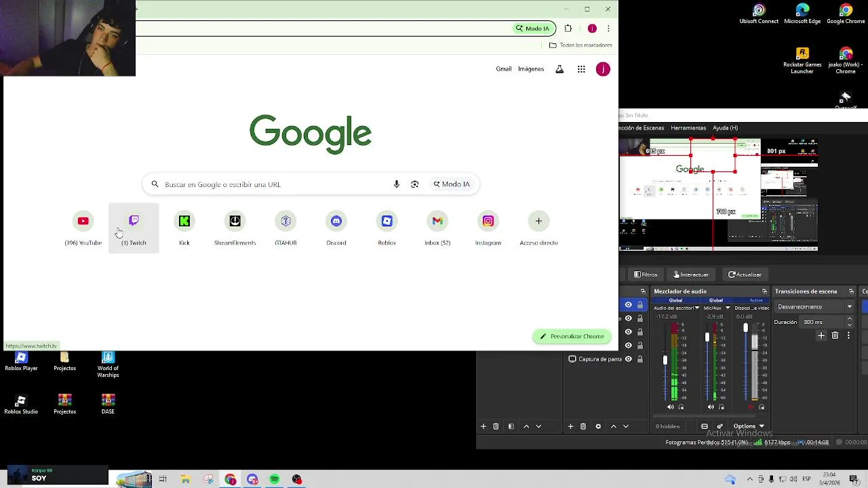This screenshot has width=868, height=488.
Task: Open the Kick shortcut tile
Action: click(184, 228)
